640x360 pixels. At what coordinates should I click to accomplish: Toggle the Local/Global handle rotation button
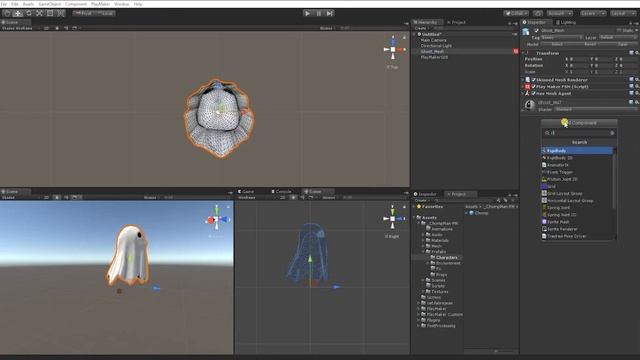click(105, 13)
